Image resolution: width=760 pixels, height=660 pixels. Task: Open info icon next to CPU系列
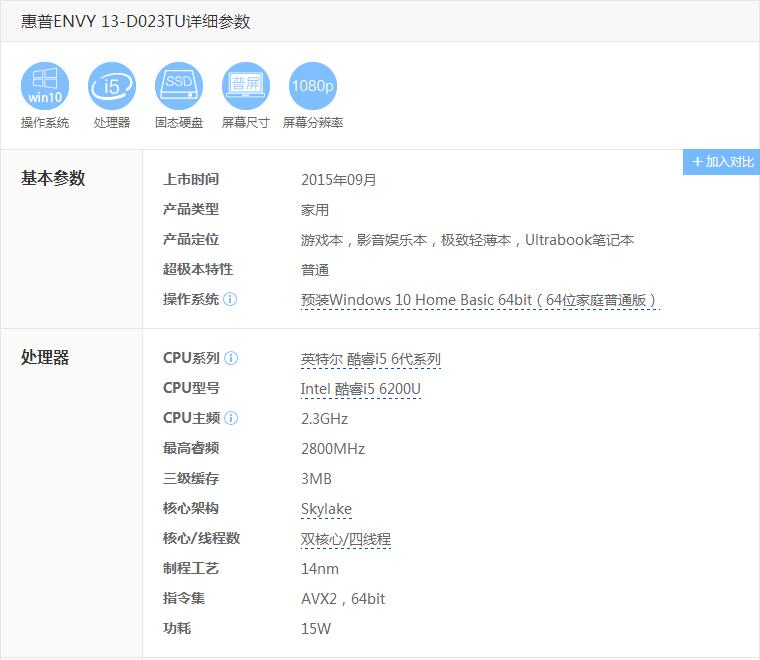coord(231,358)
